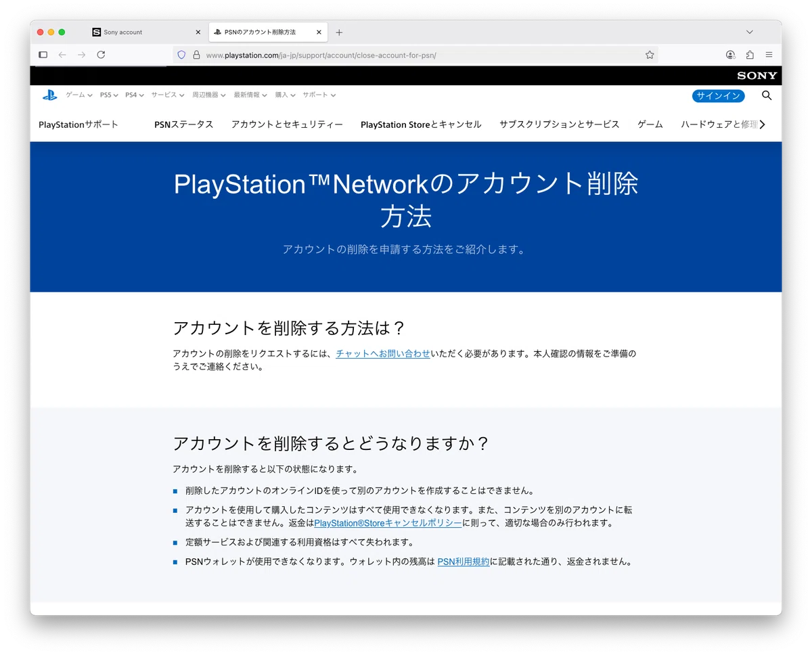Open the extensions puzzle icon
Viewport: 812px width, 655px height.
(x=750, y=55)
